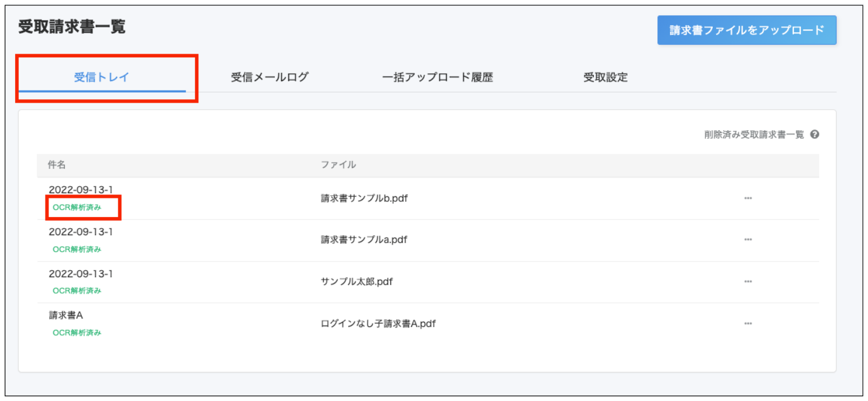This screenshot has width=868, height=401.
Task: Click OCR解析済み status for 請求書サンプルb.pdf
Action: 77,207
